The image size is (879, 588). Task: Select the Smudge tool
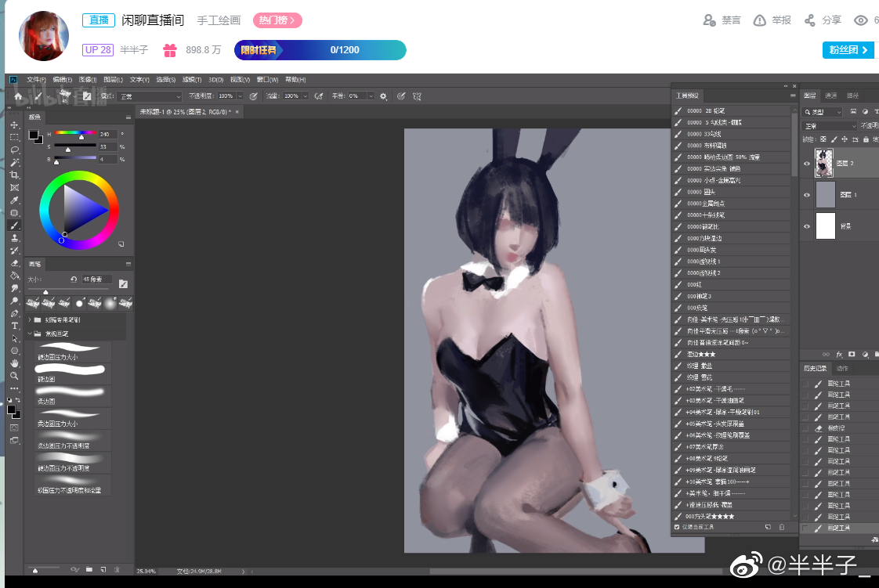click(15, 288)
